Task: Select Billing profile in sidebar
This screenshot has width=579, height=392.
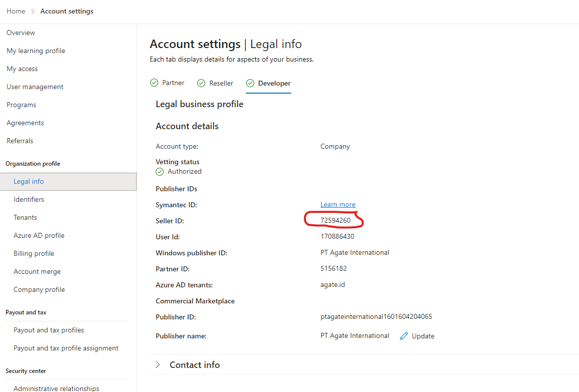Action: [x=34, y=253]
